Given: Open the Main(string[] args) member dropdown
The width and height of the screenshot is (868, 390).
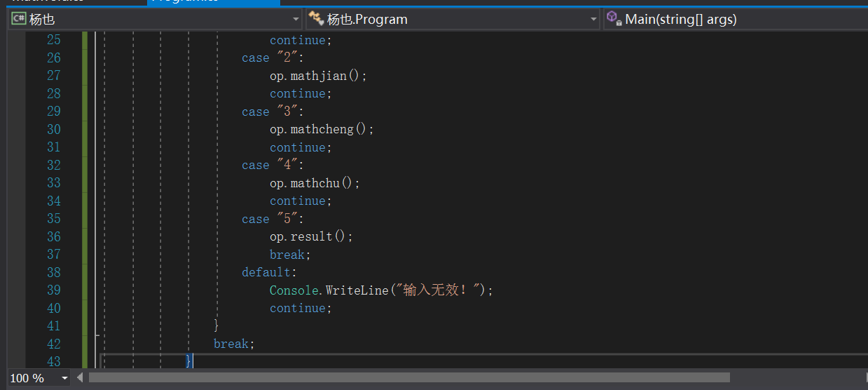Looking at the screenshot, I should [735, 19].
